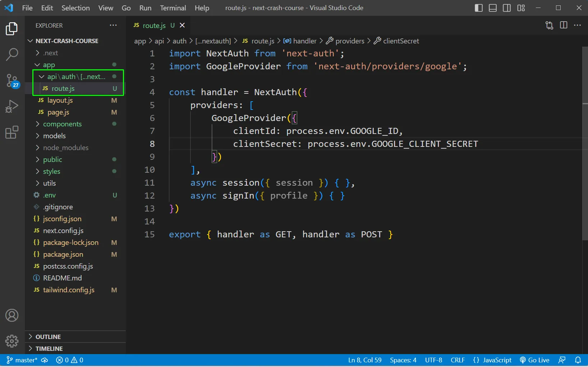Toggle Secondary Side Bar layout icon
588x367 pixels.
click(507, 8)
